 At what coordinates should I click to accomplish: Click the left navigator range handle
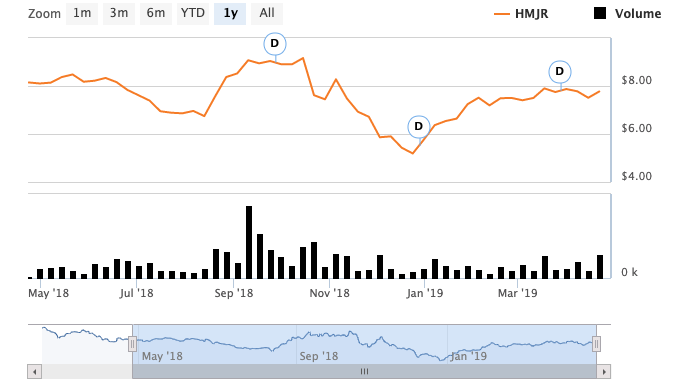click(x=133, y=344)
